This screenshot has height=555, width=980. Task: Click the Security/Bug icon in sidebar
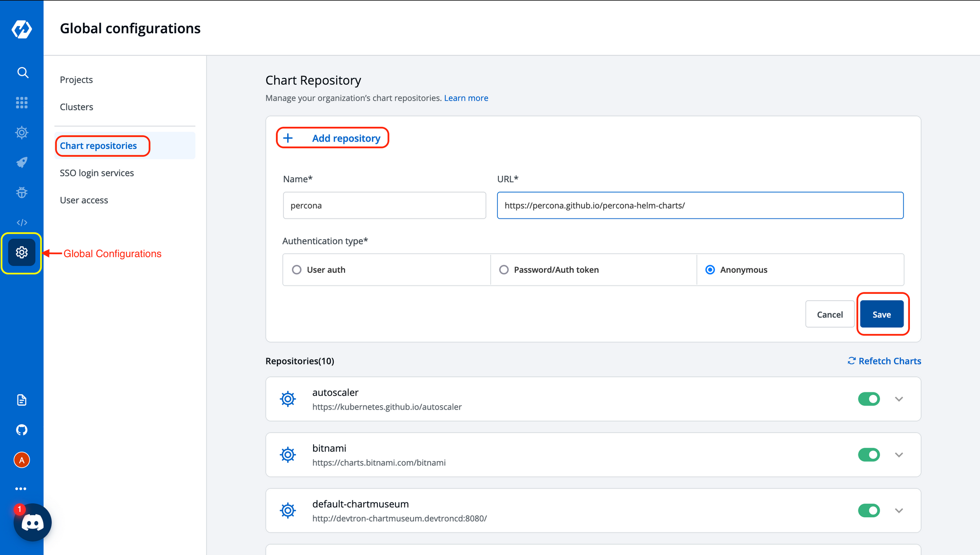[22, 192]
